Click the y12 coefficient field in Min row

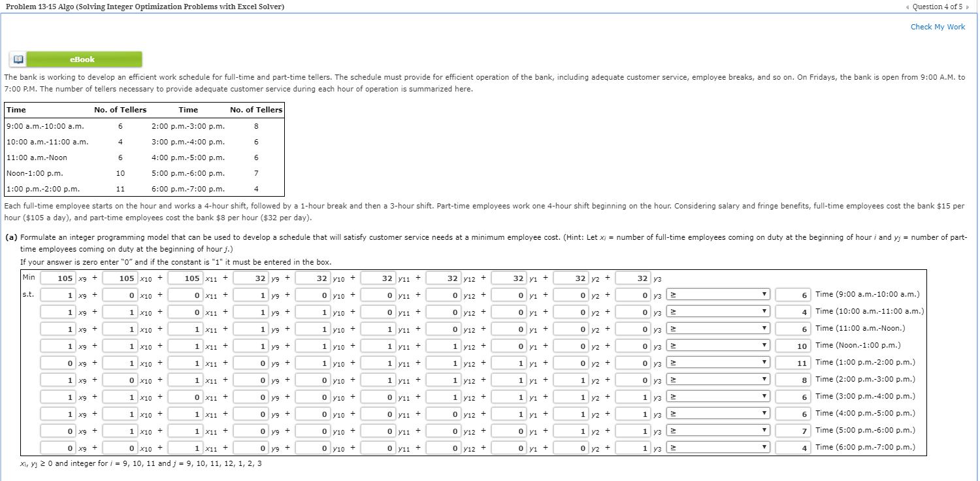pyautogui.click(x=443, y=278)
